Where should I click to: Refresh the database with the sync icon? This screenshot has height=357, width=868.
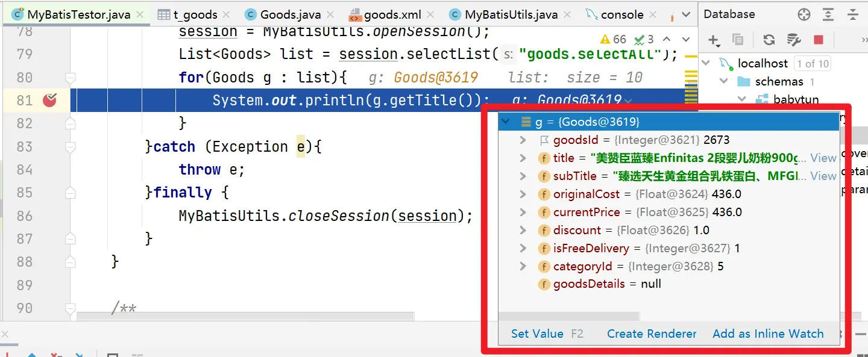coord(769,40)
